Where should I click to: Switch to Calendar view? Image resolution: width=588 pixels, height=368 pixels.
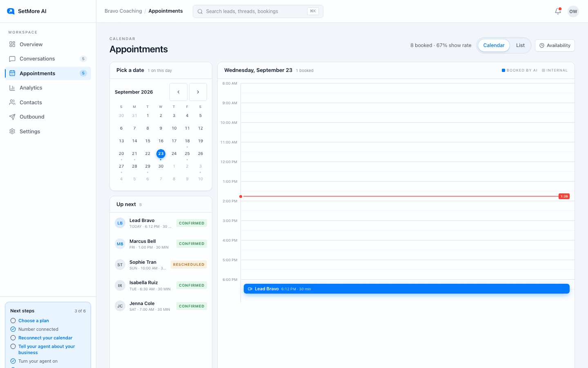tap(494, 45)
